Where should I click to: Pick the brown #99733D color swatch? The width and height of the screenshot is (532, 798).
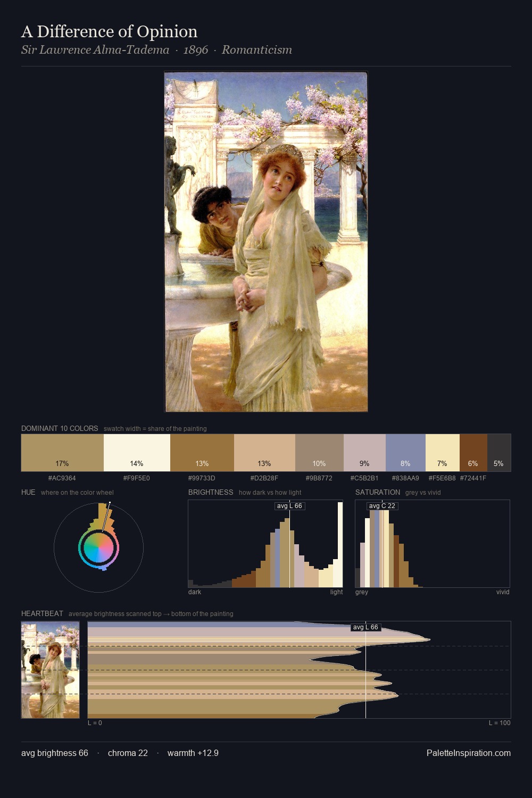coord(202,453)
